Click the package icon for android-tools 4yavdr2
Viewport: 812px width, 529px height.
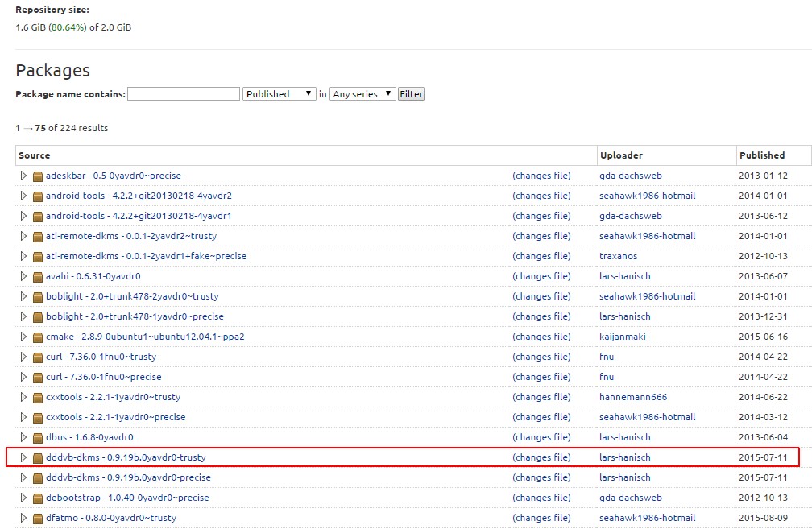[38, 196]
